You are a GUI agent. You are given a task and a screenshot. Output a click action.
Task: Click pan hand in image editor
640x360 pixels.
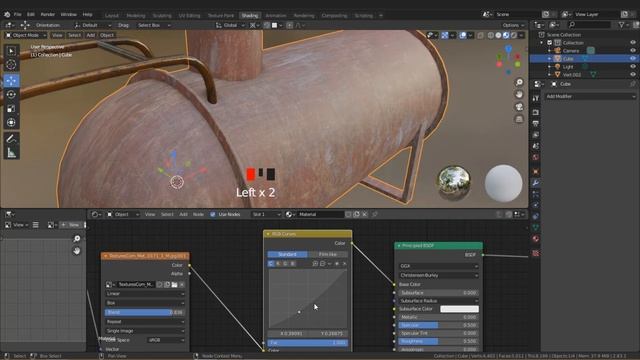77,251
